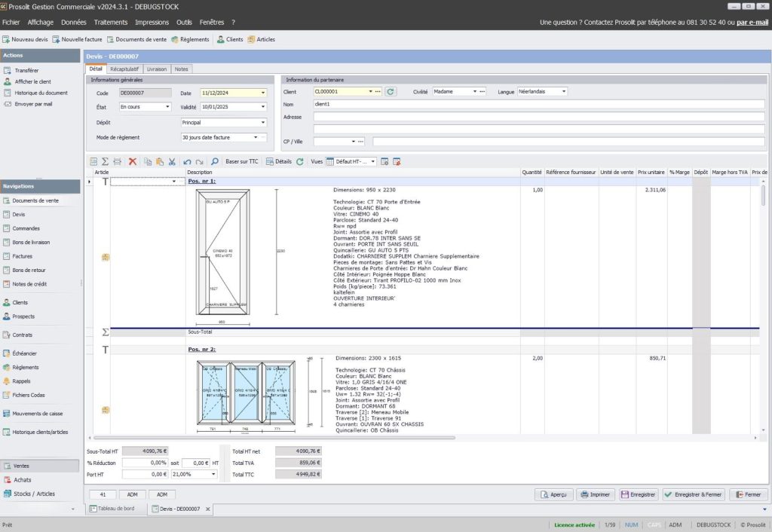Screen dimensions: 772x532
Task: Click the scissors cut icon in grid toolbar
Action: click(172, 161)
